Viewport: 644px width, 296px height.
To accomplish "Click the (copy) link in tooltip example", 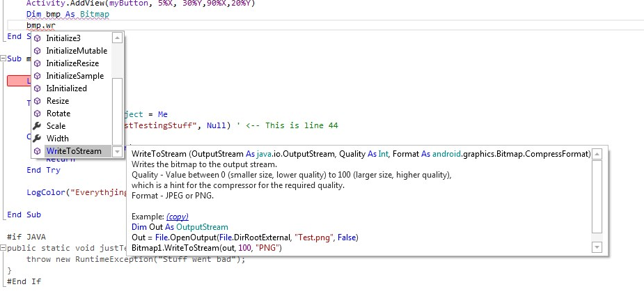I will [x=178, y=217].
